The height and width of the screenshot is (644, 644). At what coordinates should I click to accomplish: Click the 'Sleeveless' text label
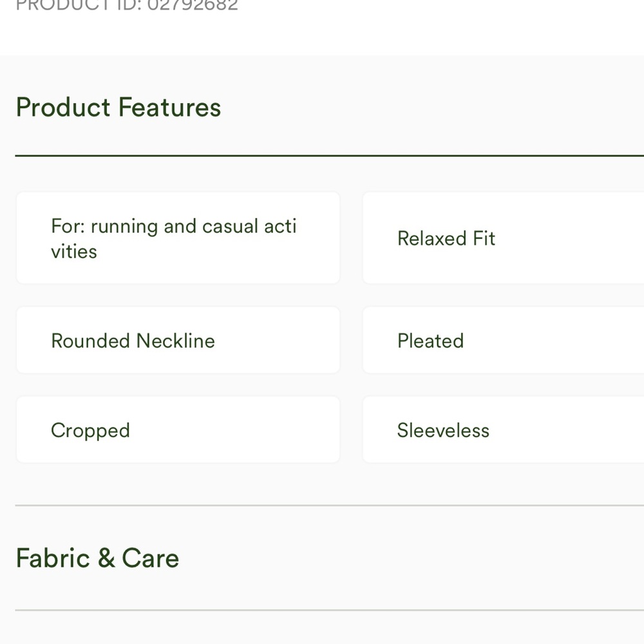(x=443, y=430)
